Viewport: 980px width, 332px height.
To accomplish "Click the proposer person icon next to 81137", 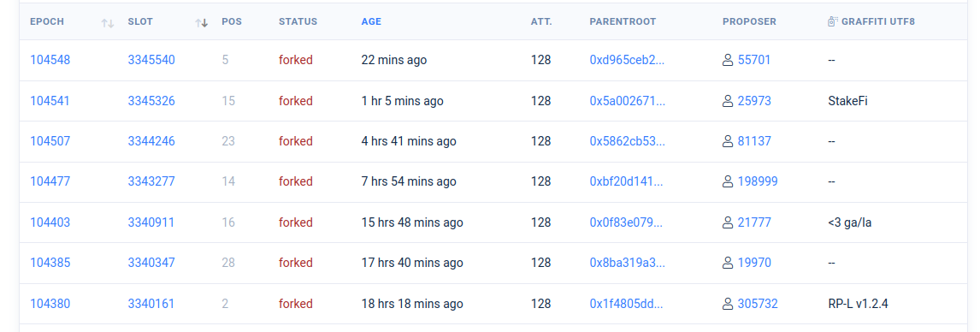I will coord(728,141).
